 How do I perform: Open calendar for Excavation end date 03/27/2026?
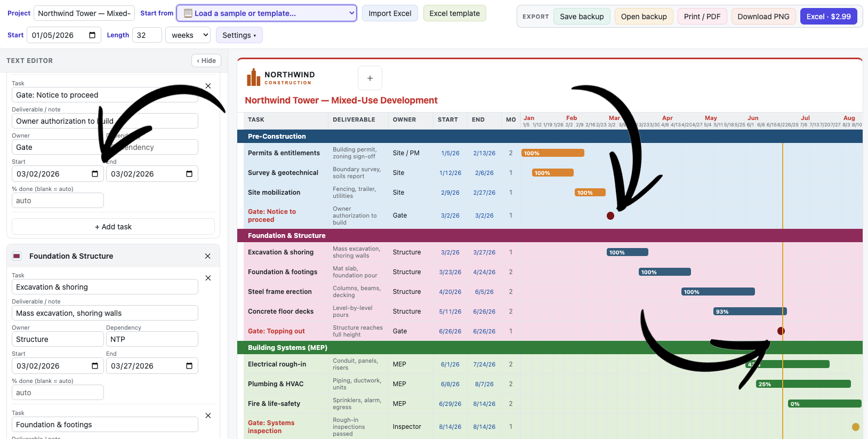[189, 366]
